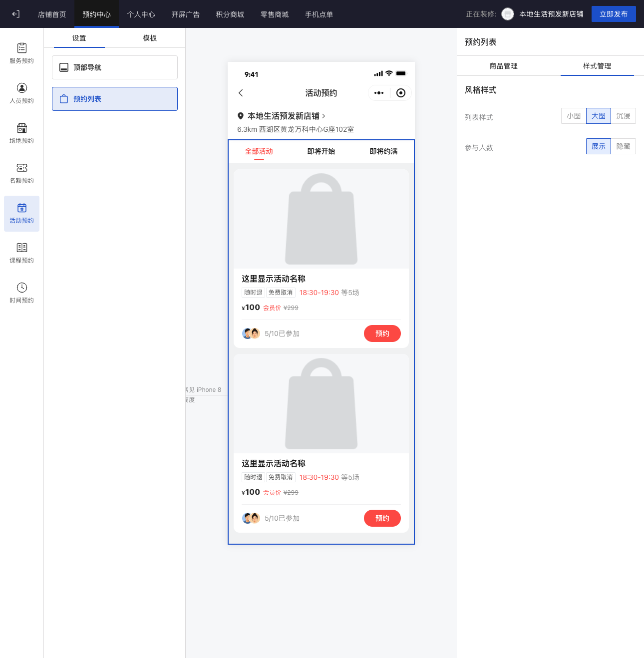Click the three-dot menu in phone preview
The height and width of the screenshot is (658, 644).
[x=379, y=93]
